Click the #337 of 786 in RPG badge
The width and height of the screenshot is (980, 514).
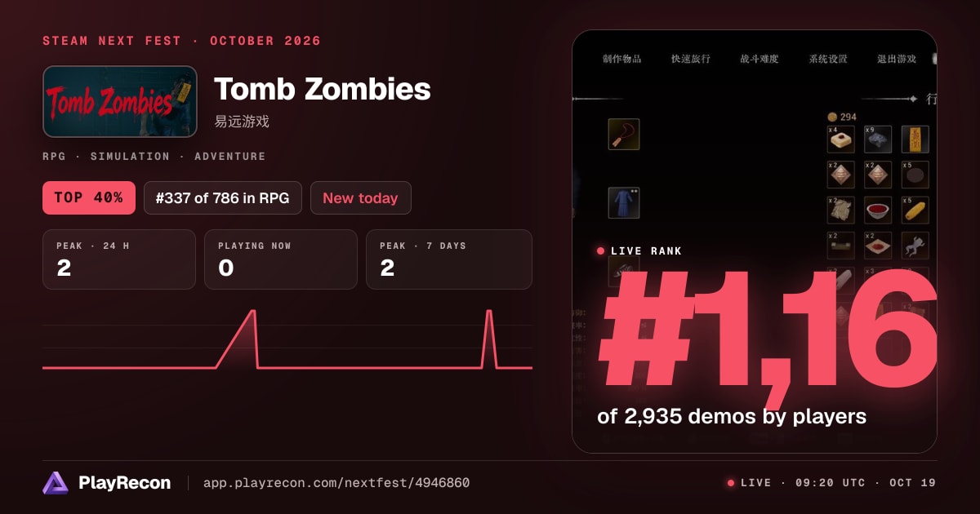[x=223, y=197]
